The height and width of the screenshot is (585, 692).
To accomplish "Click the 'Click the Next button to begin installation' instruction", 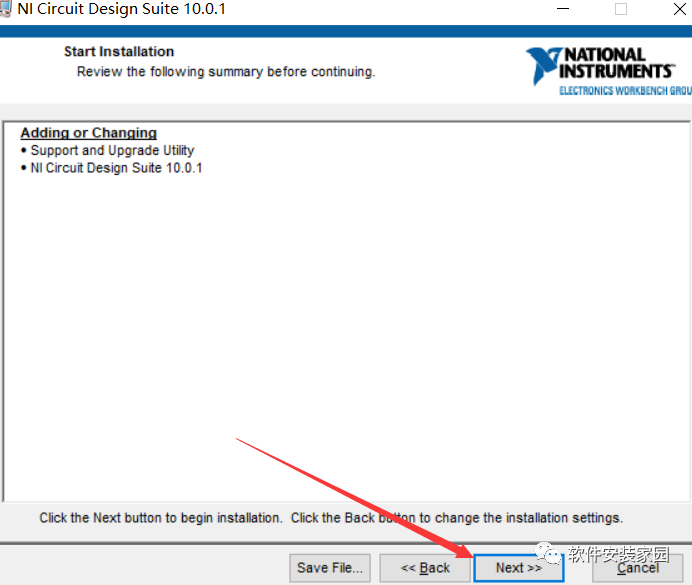I will (161, 518).
